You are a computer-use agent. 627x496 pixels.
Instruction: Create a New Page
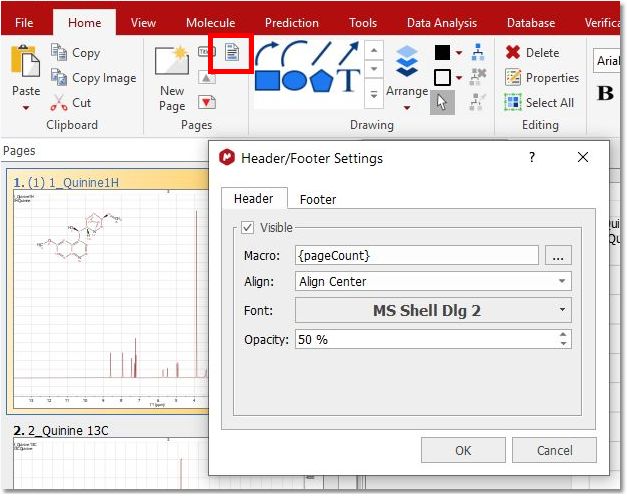[x=172, y=79]
